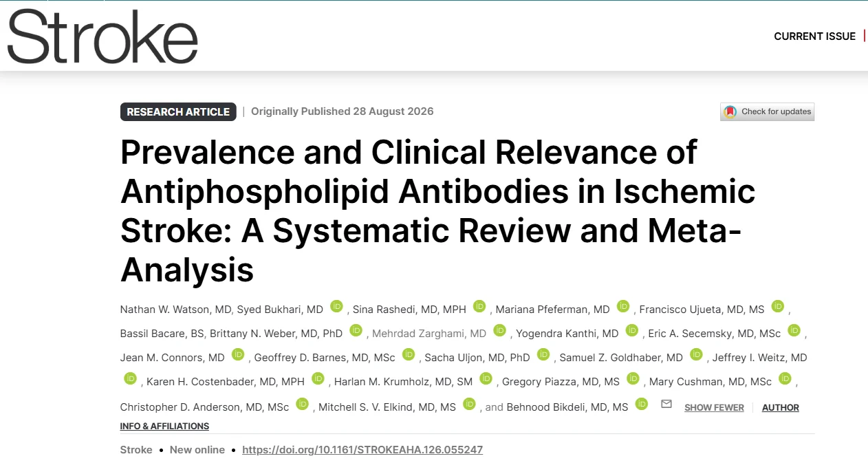
Task: Open author Mariana Pfeferman, MD
Action: 553,310
